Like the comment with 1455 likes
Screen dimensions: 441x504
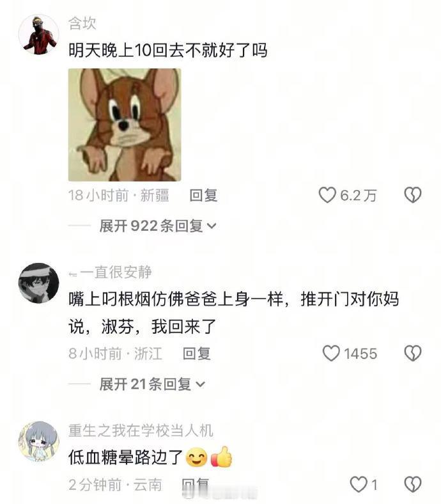[331, 353]
